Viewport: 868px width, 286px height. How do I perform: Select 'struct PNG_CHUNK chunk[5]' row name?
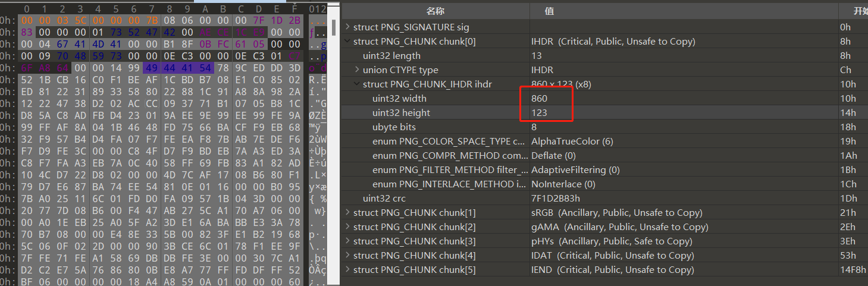[415, 269]
